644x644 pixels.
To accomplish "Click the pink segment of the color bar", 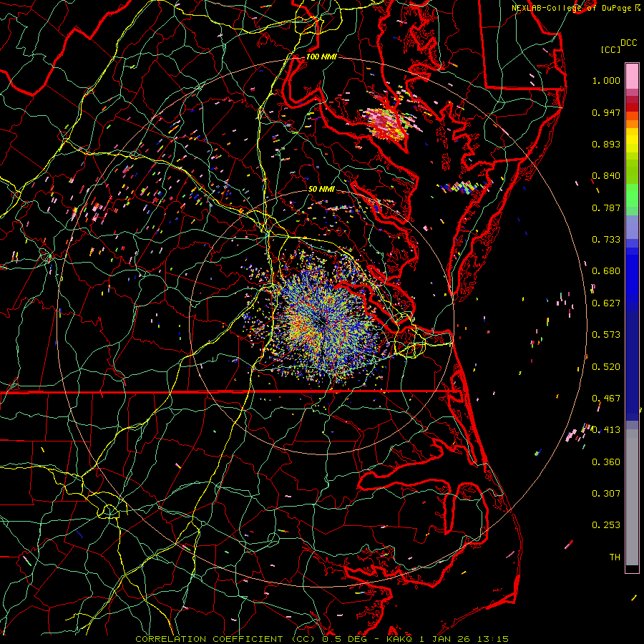I will coord(632,77).
